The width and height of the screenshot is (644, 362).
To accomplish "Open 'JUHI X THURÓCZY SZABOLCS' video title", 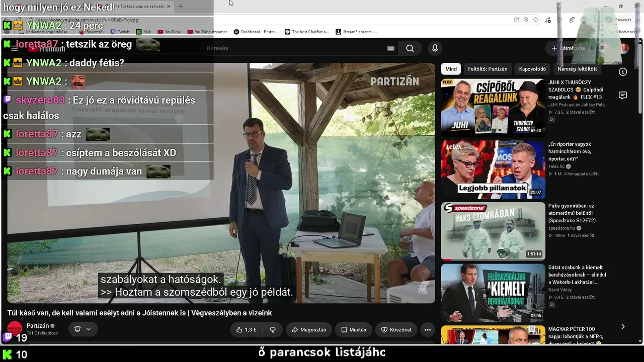I will [575, 89].
